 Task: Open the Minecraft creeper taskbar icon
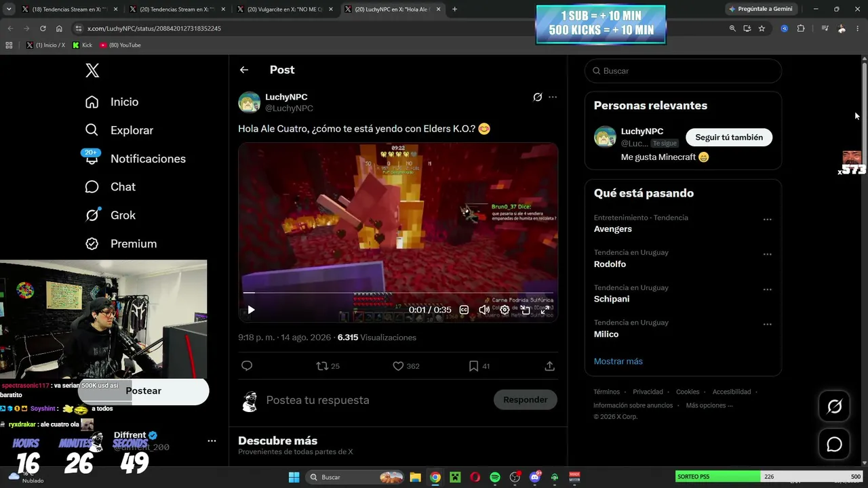[x=455, y=477]
